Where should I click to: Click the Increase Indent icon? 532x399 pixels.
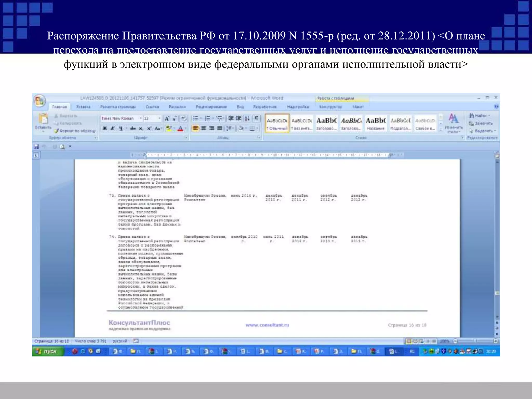(238, 119)
